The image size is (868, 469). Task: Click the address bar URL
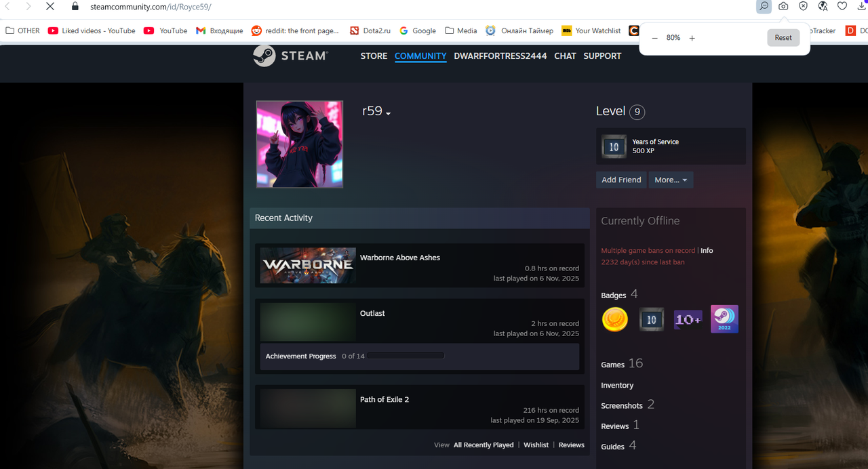[x=151, y=7]
